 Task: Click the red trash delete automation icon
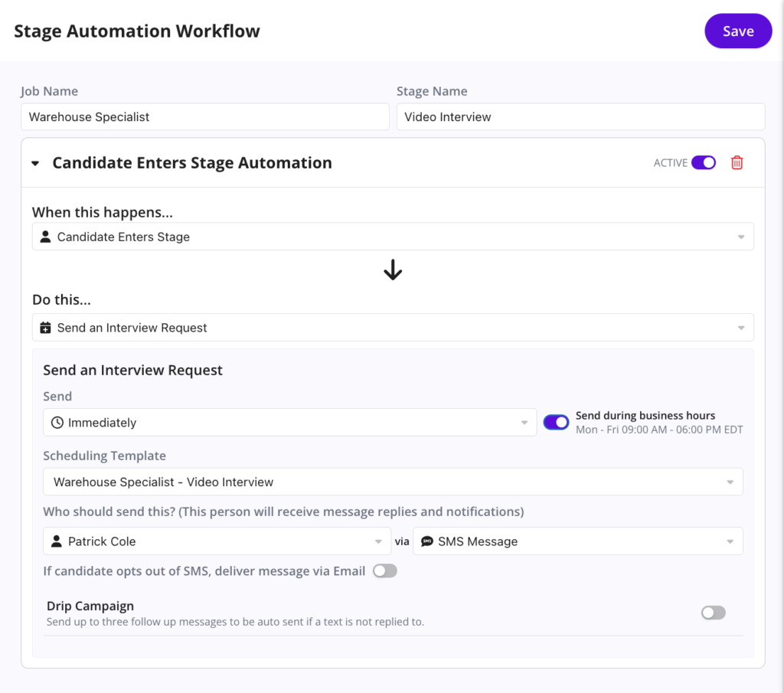coord(737,162)
